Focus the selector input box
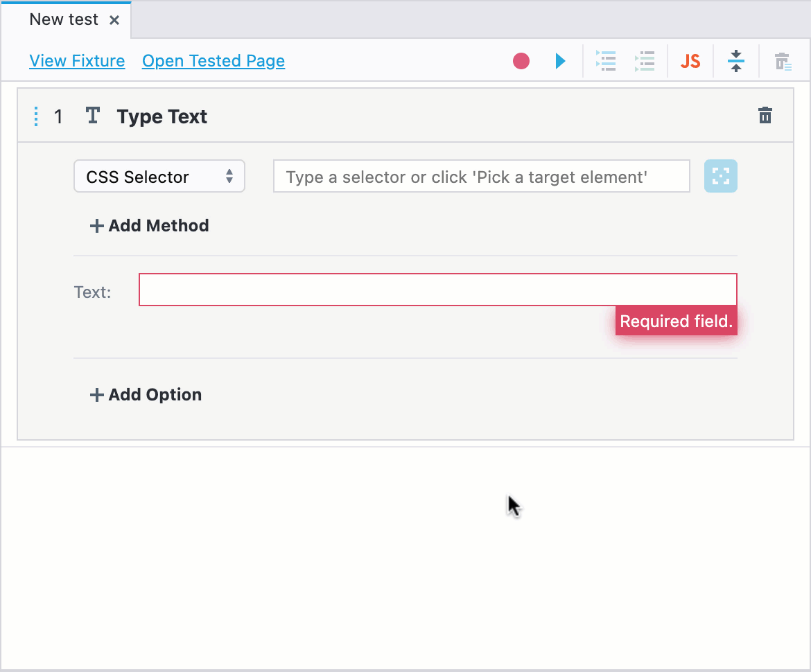 click(x=481, y=176)
